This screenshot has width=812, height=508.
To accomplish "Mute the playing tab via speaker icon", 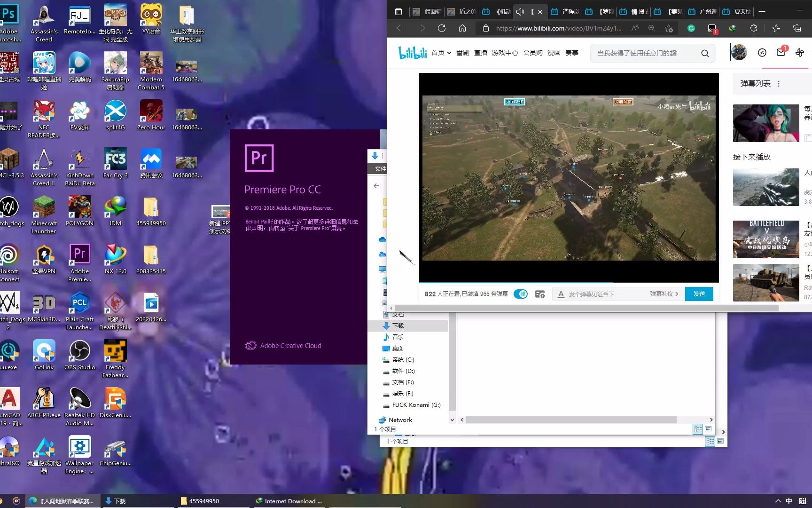I will pyautogui.click(x=520, y=12).
